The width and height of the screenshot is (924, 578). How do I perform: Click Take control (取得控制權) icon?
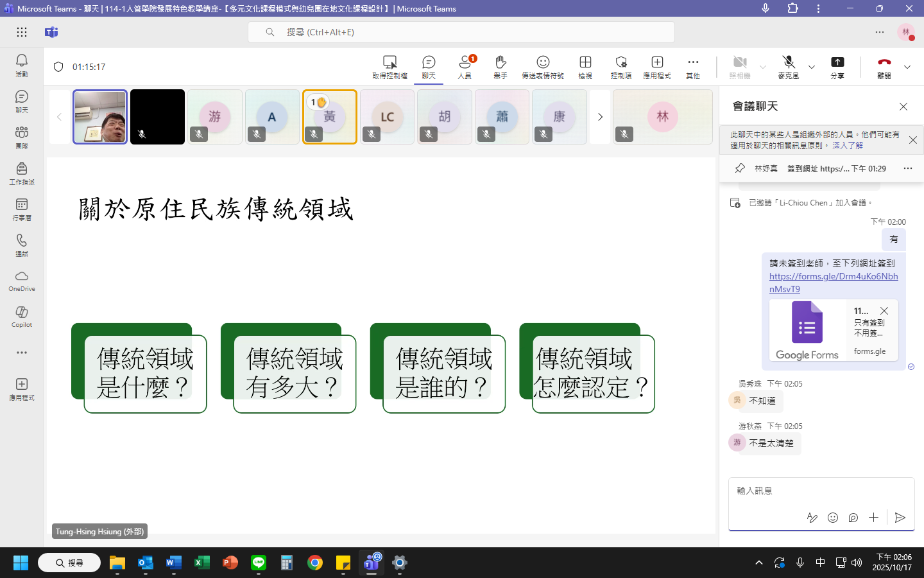pyautogui.click(x=389, y=62)
